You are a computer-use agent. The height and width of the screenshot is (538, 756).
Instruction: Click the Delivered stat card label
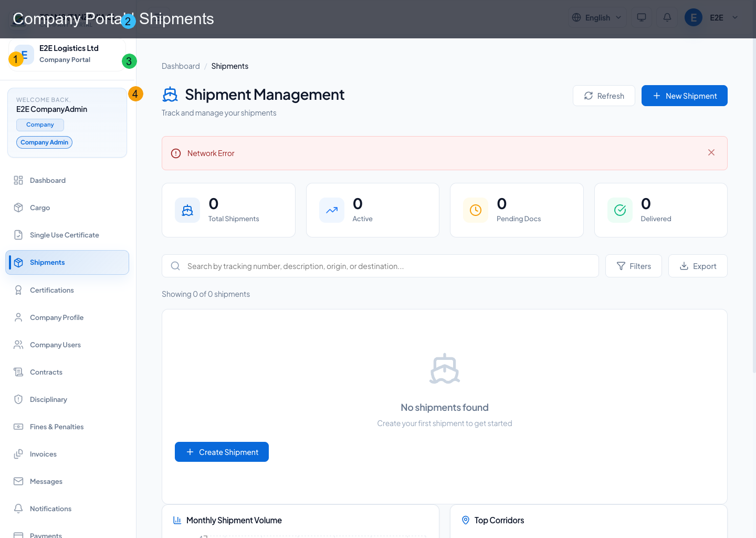(x=656, y=219)
